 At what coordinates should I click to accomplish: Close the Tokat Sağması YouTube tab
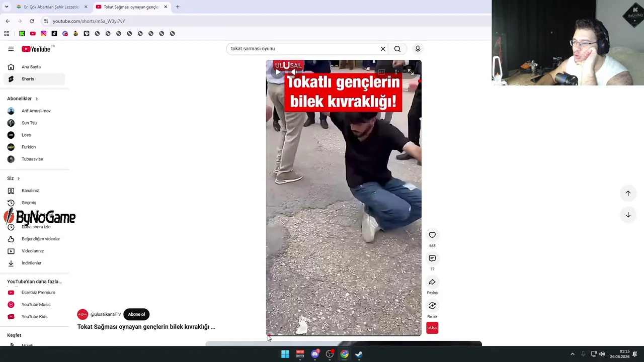pos(166,7)
